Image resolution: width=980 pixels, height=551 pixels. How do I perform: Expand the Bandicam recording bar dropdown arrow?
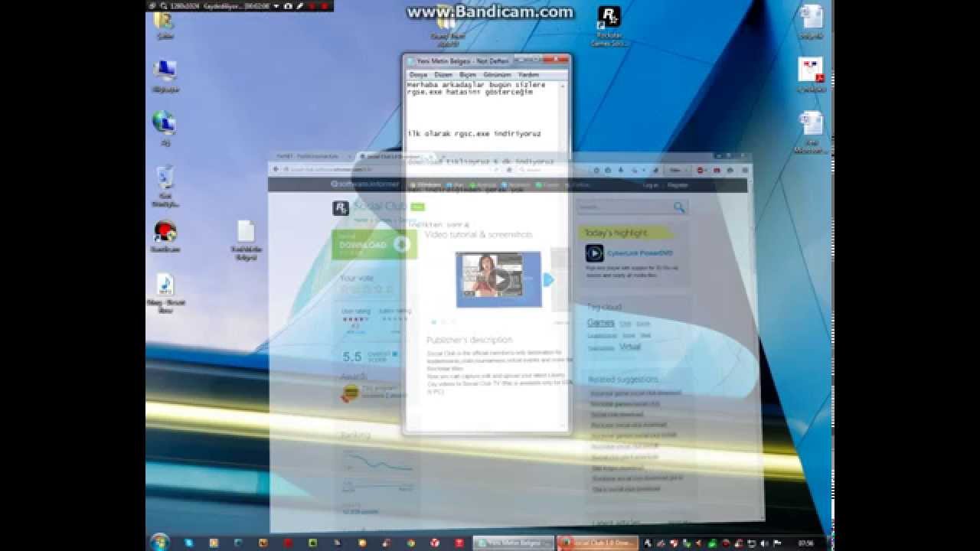tap(276, 5)
